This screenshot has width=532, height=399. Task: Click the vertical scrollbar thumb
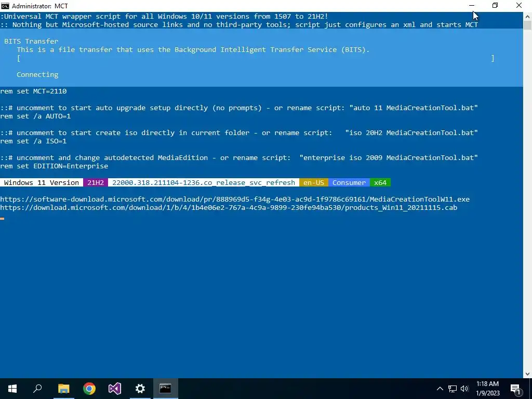pyautogui.click(x=528, y=25)
